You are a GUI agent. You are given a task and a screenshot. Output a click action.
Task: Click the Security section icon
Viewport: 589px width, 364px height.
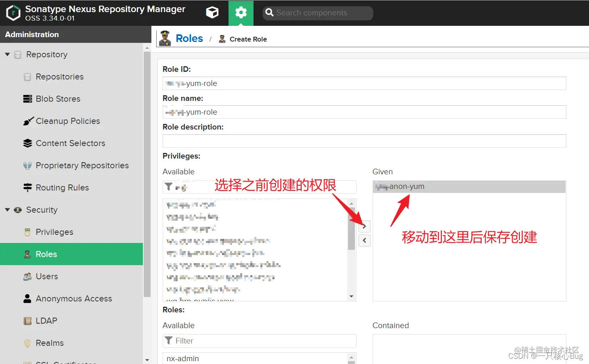[18, 210]
